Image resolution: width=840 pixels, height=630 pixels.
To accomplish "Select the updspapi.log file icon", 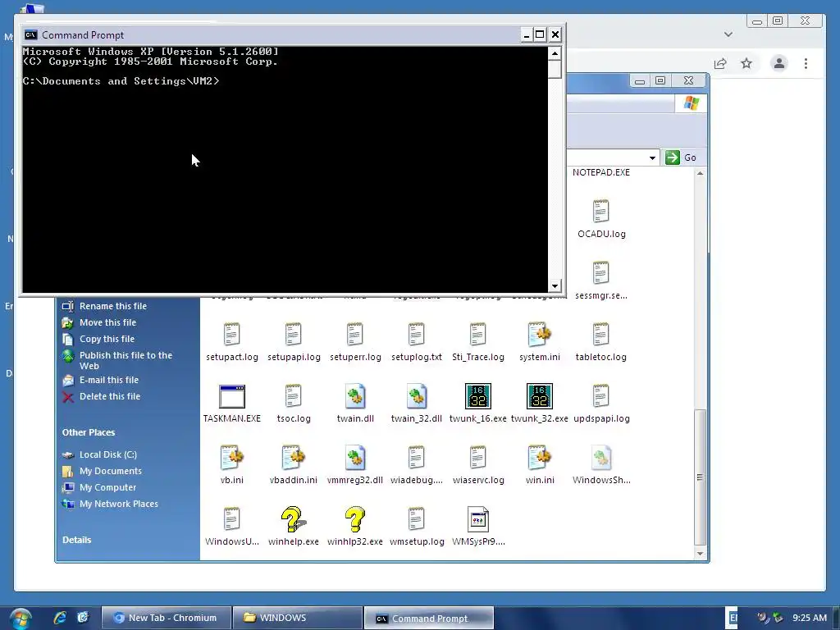I will pyautogui.click(x=600, y=396).
